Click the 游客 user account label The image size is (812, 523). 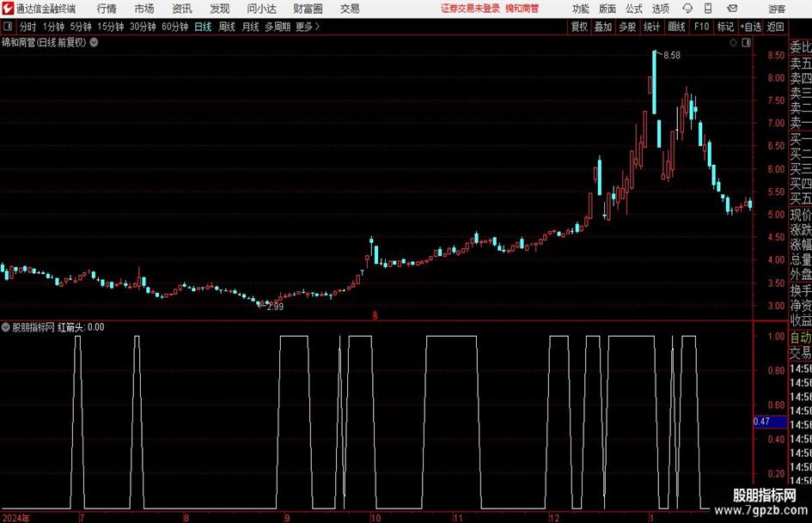(x=777, y=9)
